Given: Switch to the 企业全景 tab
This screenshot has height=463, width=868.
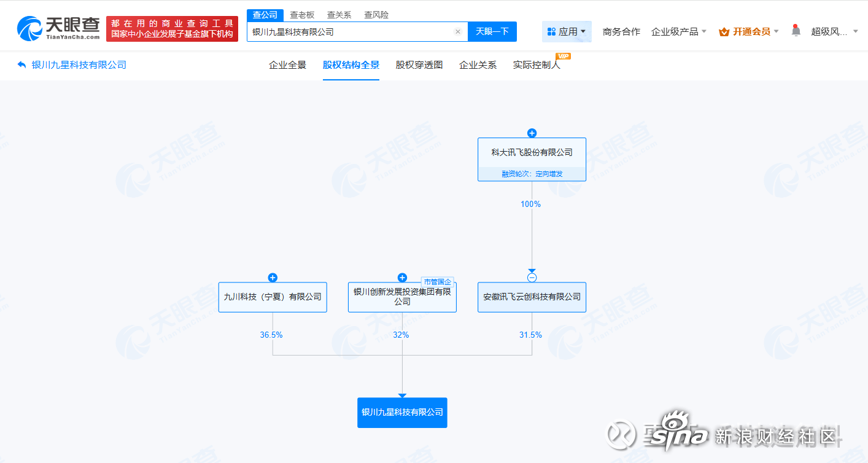Looking at the screenshot, I should (x=287, y=64).
